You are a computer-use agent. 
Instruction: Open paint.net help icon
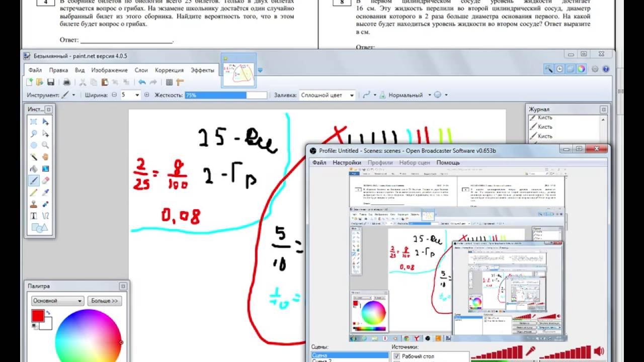pyautogui.click(x=606, y=69)
